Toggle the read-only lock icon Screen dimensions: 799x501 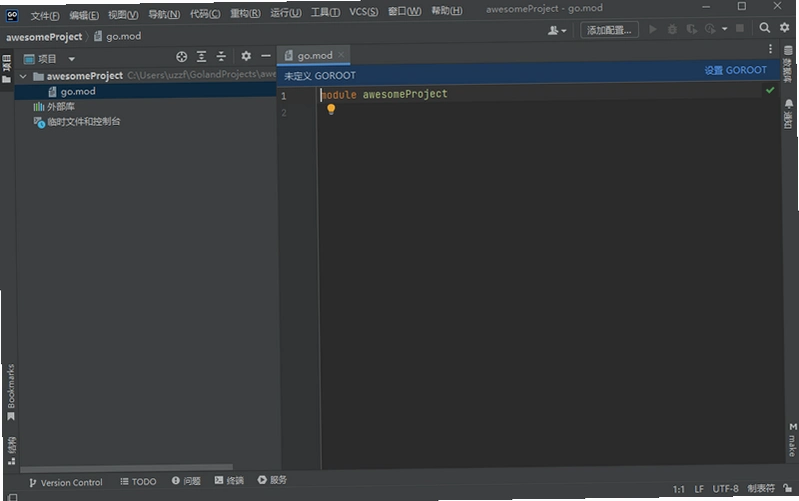[788, 488]
